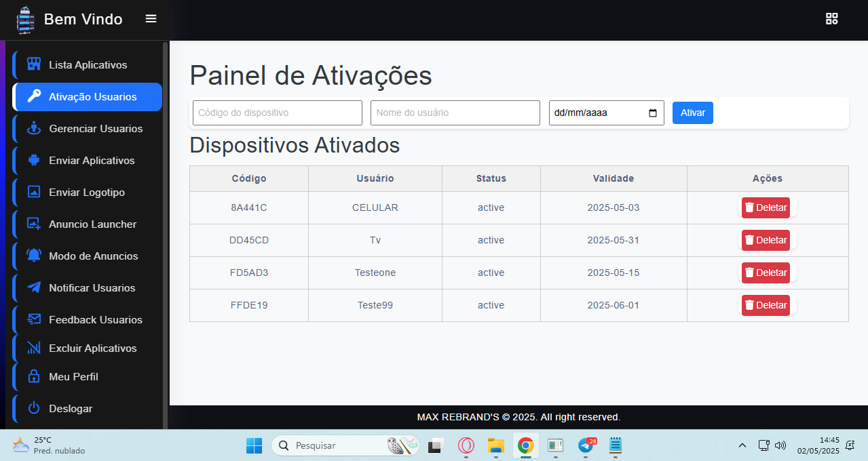Open the grid apps icon at top right
868x461 pixels.
pos(831,19)
